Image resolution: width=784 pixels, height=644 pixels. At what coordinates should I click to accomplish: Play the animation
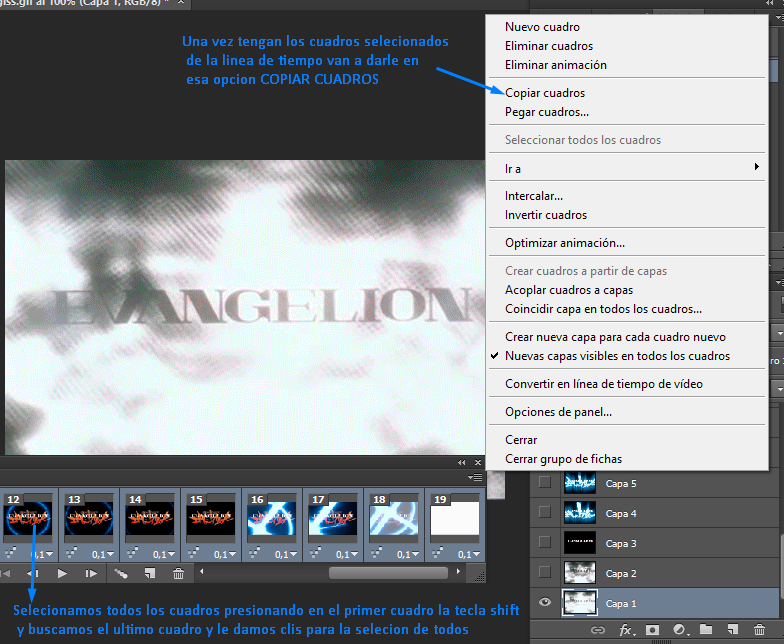[62, 574]
